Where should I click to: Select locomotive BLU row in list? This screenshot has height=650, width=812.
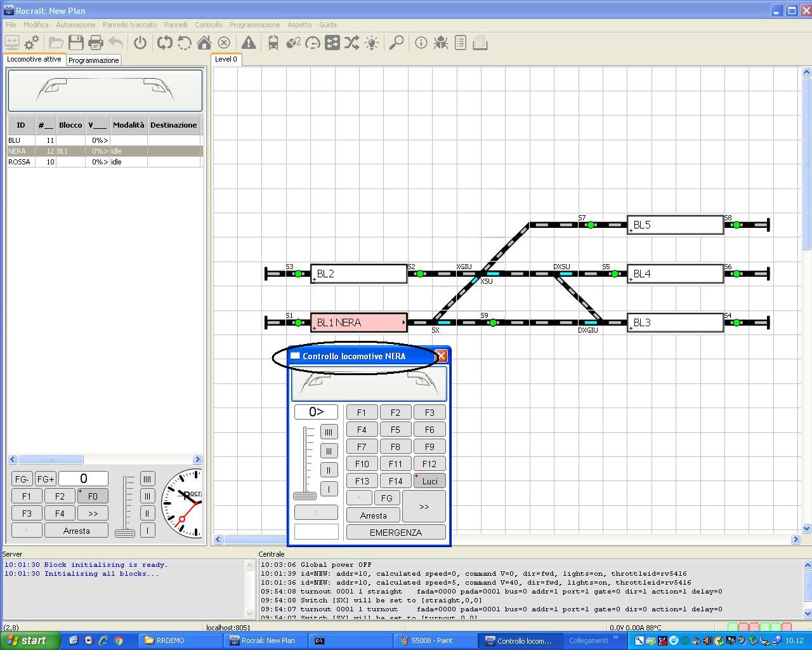click(x=105, y=140)
